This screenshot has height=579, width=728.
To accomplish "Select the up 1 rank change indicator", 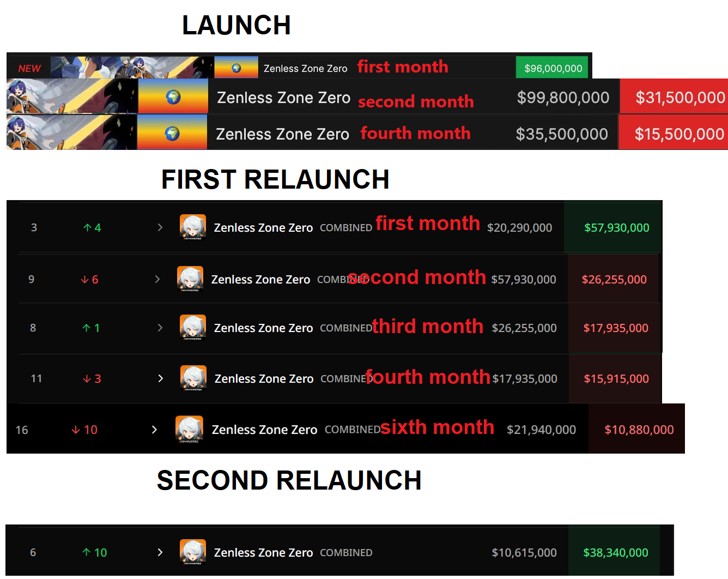I will [x=91, y=328].
